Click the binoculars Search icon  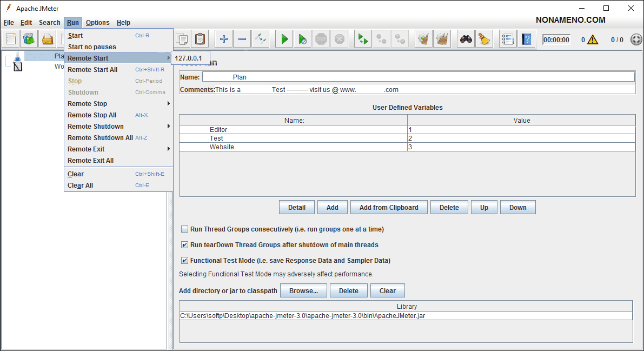click(x=466, y=39)
